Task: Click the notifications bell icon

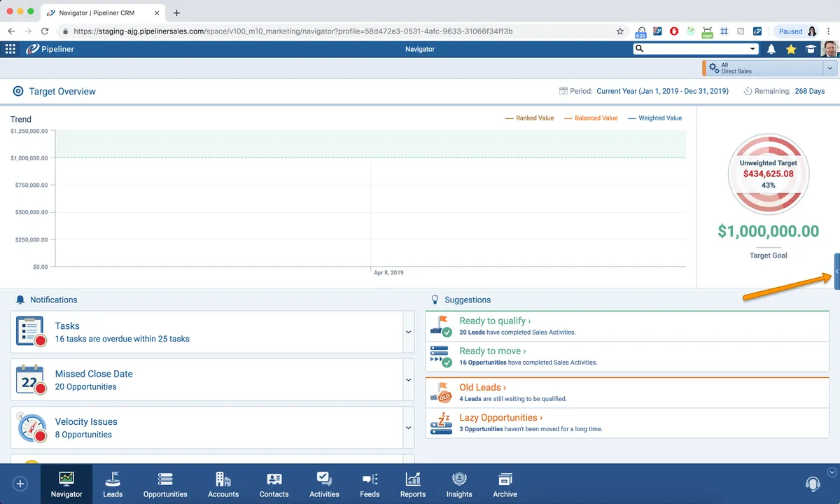Action: point(771,49)
